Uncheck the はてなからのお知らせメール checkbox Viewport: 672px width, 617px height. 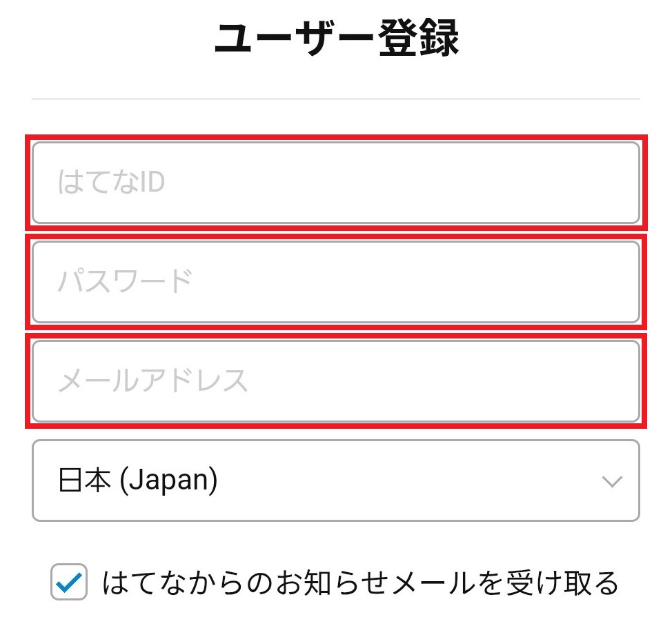coord(69,583)
